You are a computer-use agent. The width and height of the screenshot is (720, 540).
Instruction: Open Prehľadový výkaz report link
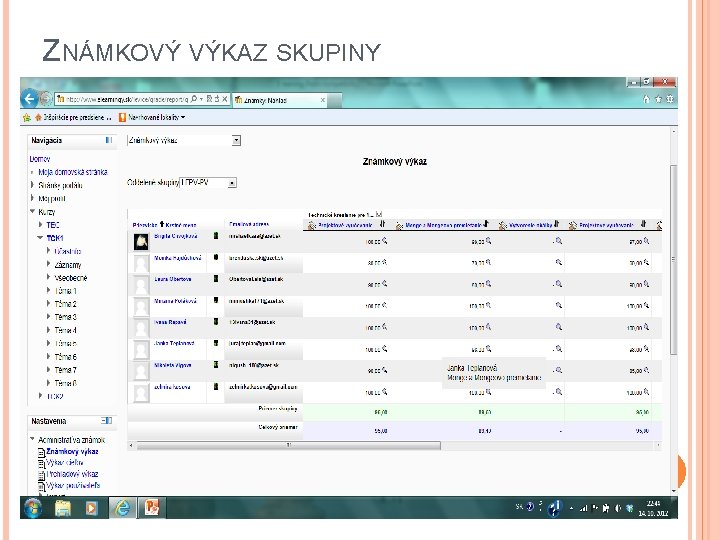coord(72,474)
